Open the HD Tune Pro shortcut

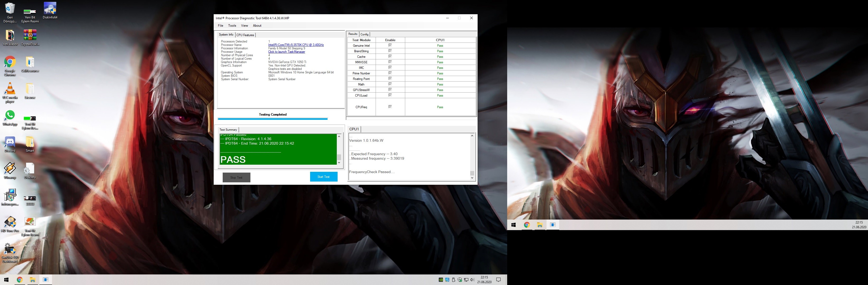click(10, 222)
